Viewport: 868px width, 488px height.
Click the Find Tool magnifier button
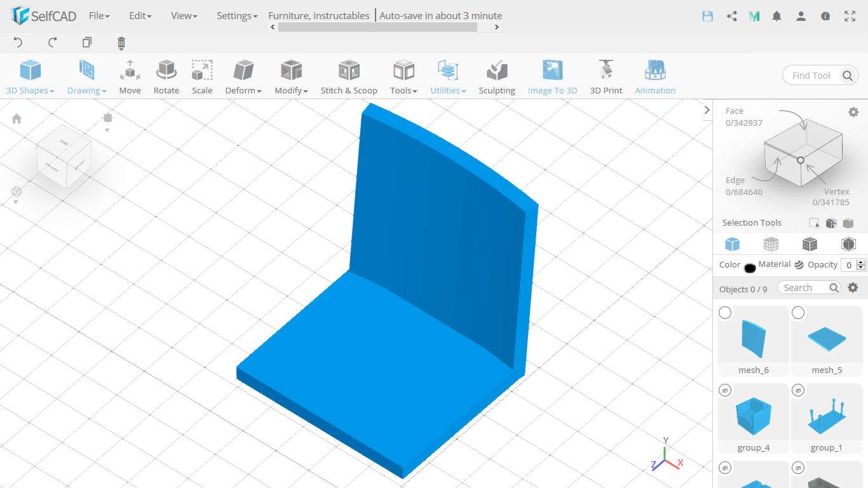coord(848,76)
